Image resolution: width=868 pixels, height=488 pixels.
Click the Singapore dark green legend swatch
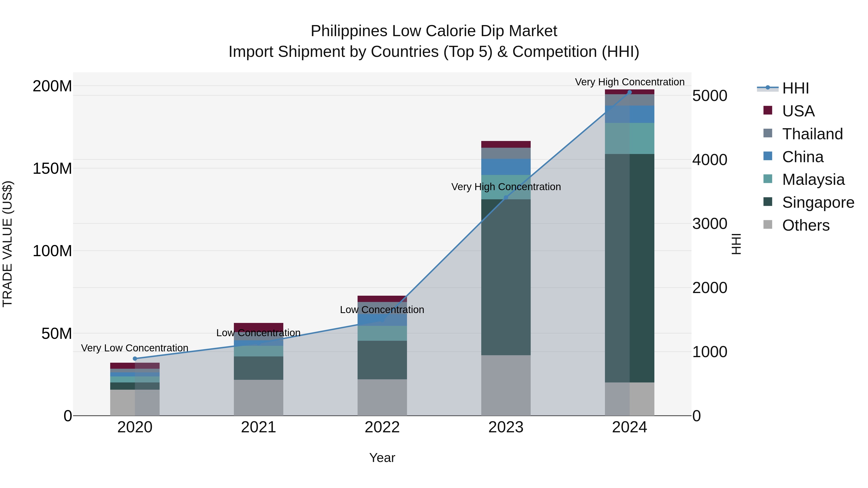coord(768,202)
